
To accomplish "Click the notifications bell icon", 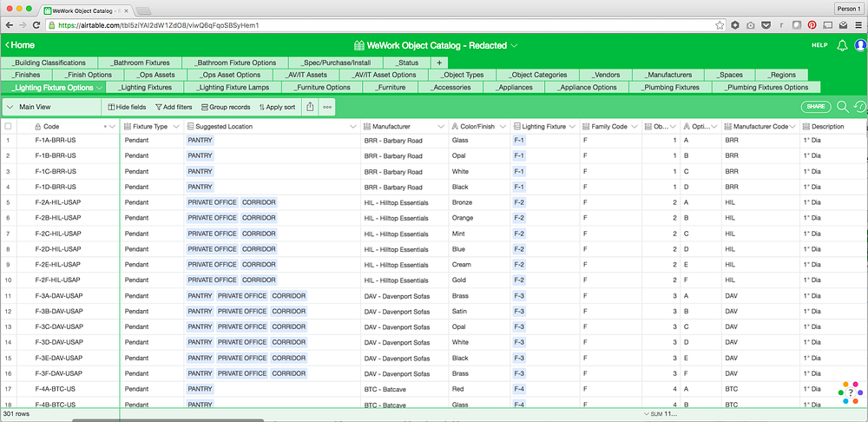I will pyautogui.click(x=842, y=45).
